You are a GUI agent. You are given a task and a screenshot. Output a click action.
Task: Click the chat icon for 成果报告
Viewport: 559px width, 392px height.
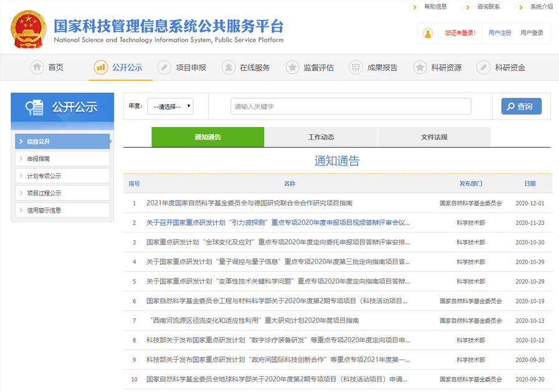[355, 67]
